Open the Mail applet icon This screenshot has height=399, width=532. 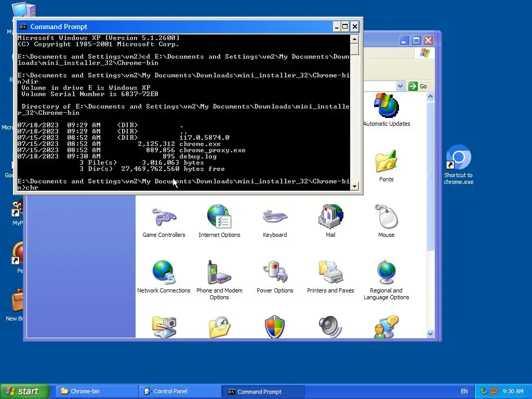(330, 221)
